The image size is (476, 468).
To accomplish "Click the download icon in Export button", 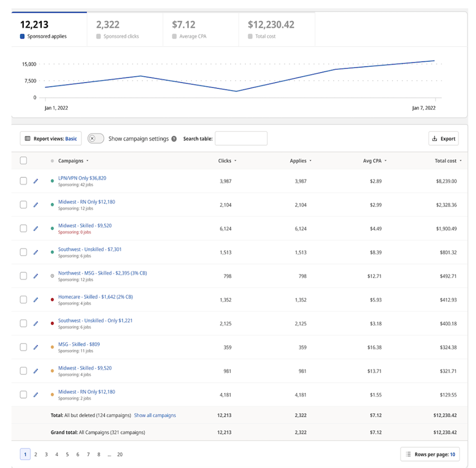I will [x=435, y=139].
